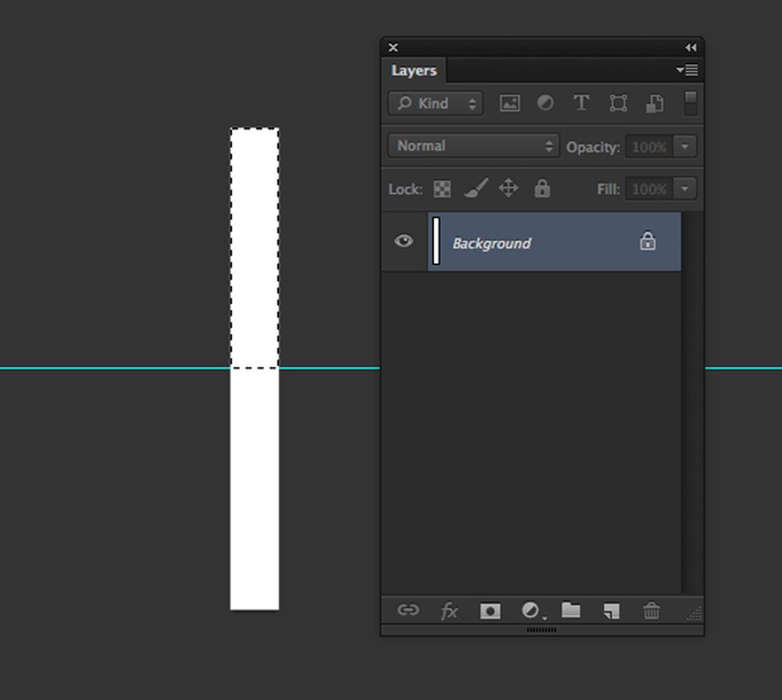
Task: Add a layer mask
Action: (x=490, y=611)
